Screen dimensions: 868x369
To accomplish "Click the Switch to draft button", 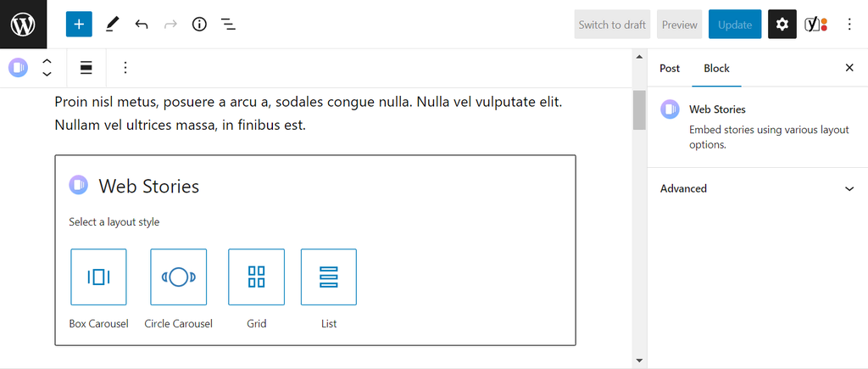I will coord(612,25).
